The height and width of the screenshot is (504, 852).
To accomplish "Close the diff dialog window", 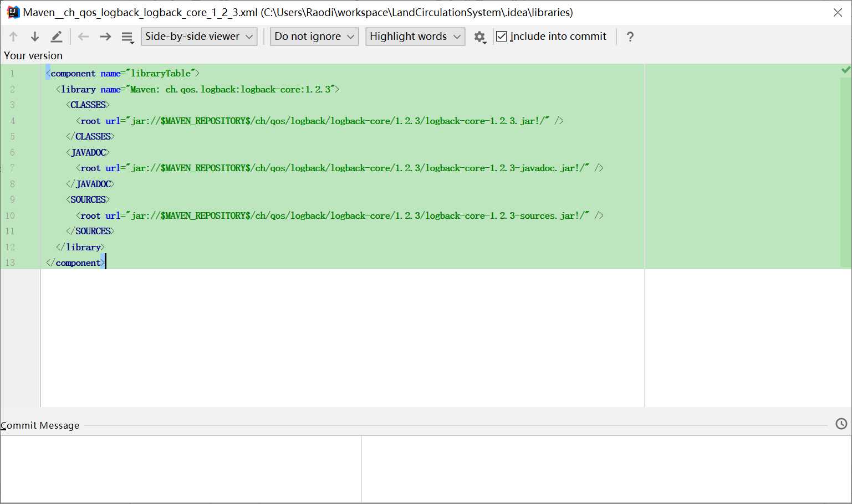I will pyautogui.click(x=838, y=13).
